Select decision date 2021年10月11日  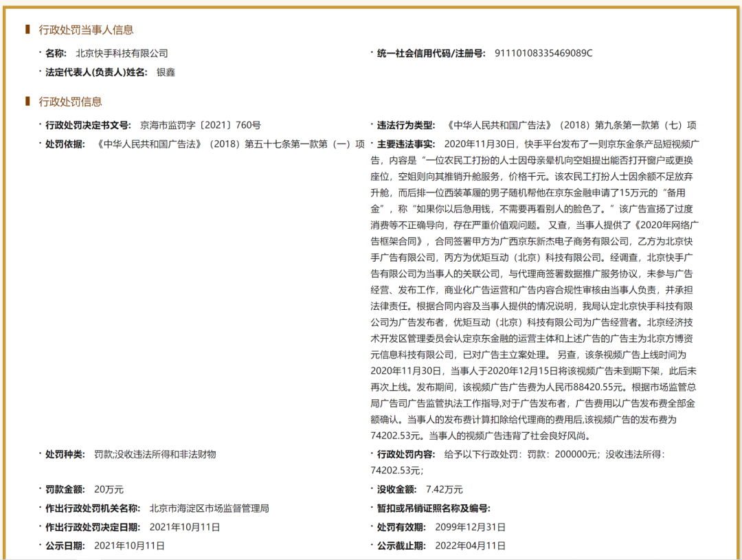tap(185, 527)
